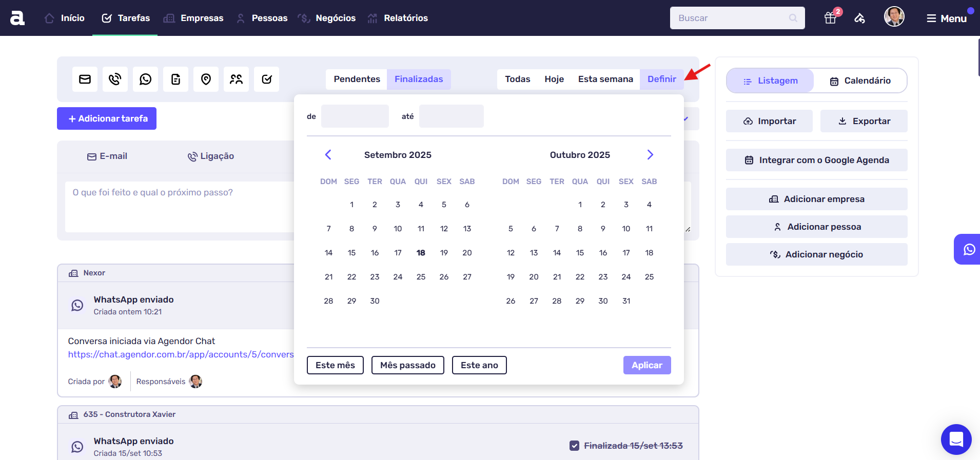Show Pendentes tasks
The width and height of the screenshot is (980, 460).
[357, 79]
